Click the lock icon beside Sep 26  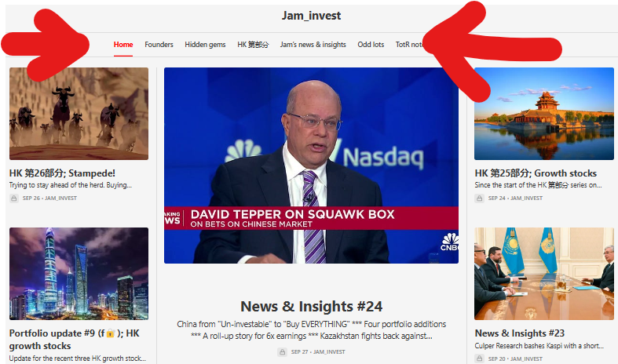[14, 198]
